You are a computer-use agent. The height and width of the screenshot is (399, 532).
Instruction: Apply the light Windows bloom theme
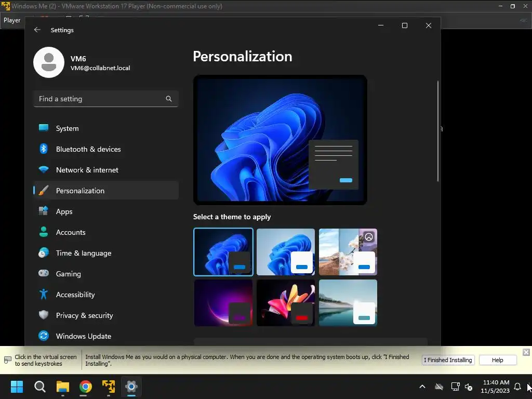click(286, 252)
